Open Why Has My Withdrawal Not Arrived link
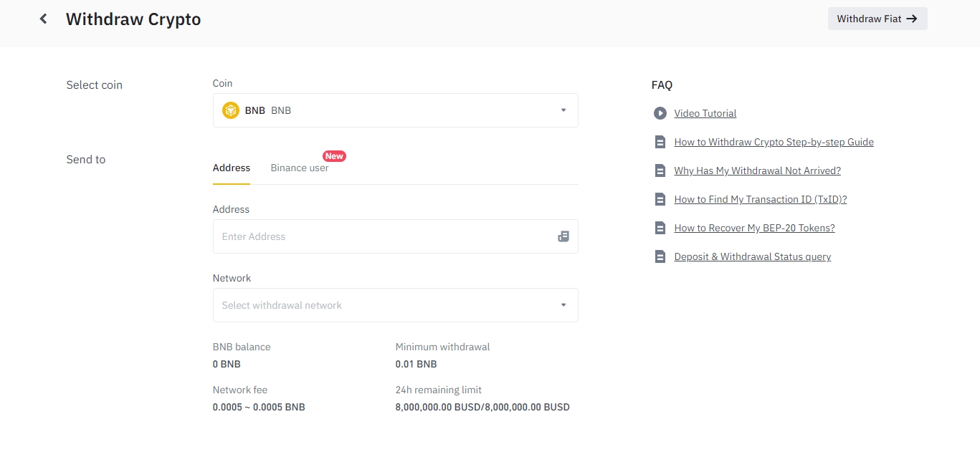Screen dimensions: 980x452 [x=757, y=170]
